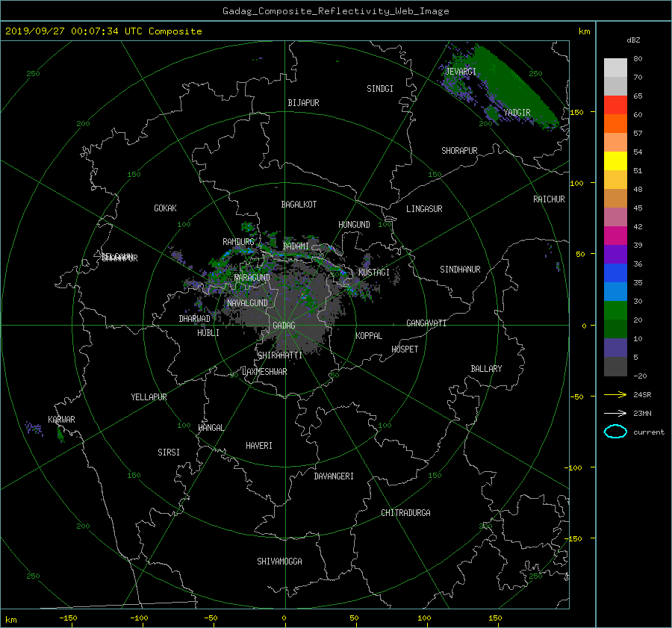The height and width of the screenshot is (628, 672).
Task: Click the DAVANGERI city label
Action: [x=334, y=476]
